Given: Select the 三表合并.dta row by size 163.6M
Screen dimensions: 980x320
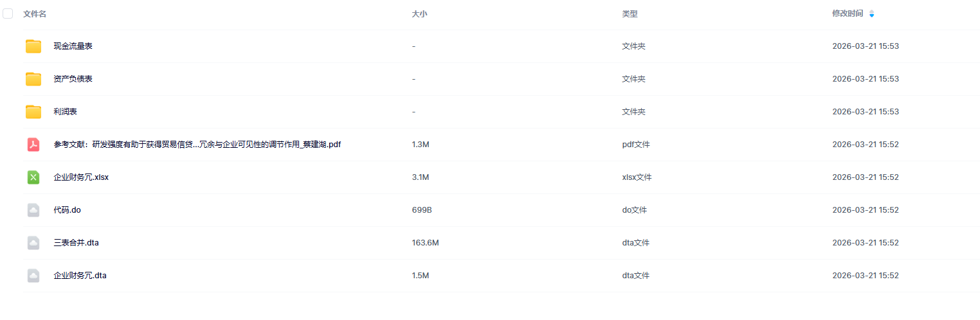Looking at the screenshot, I should click(x=425, y=243).
